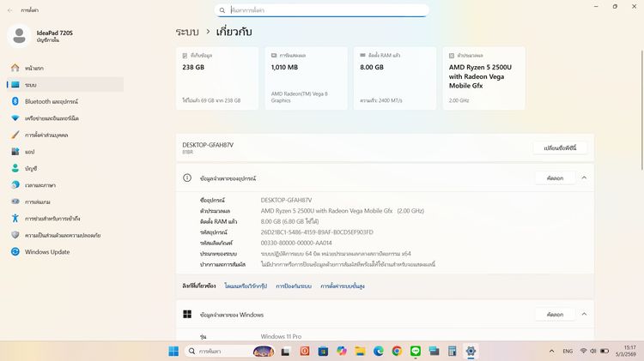The width and height of the screenshot is (644, 361).
Task: Click the device specifications info icon
Action: pyautogui.click(x=187, y=178)
